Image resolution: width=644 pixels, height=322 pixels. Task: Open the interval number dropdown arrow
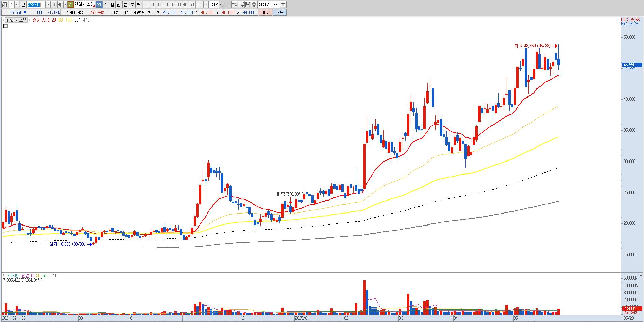(x=206, y=4)
